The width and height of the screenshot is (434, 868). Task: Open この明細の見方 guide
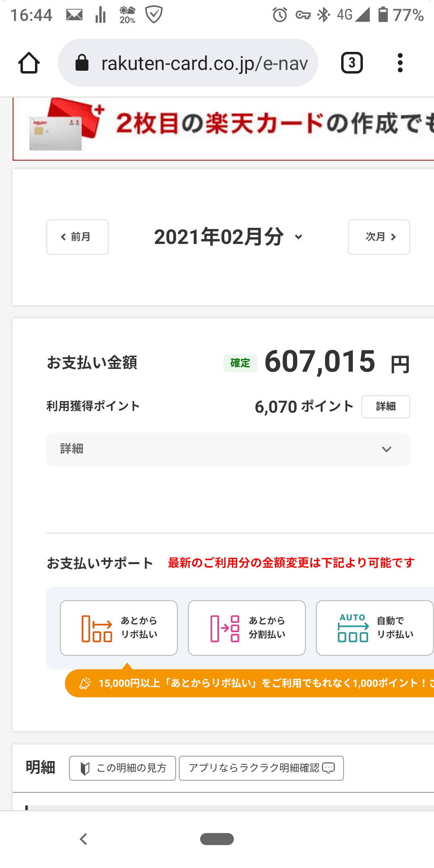123,768
